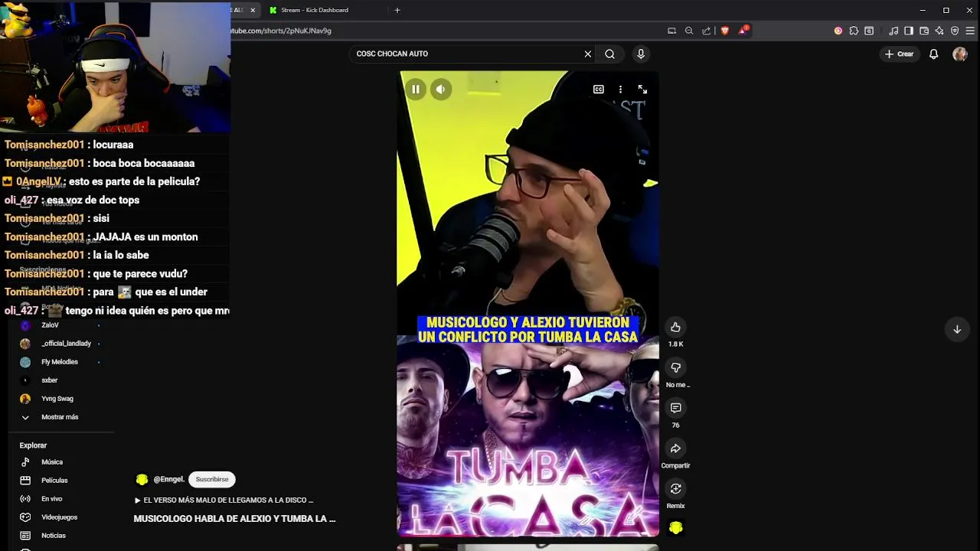Open Noticias in Explorar

pos(54,536)
